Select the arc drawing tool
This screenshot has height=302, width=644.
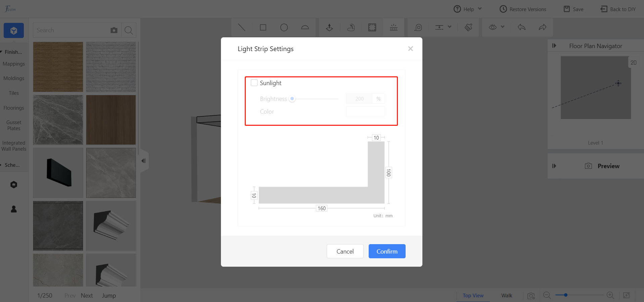pos(305,27)
